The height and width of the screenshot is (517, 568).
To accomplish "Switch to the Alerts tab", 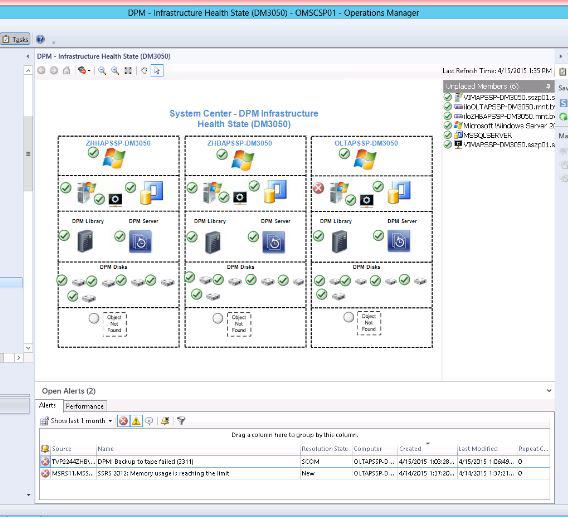I will point(47,405).
